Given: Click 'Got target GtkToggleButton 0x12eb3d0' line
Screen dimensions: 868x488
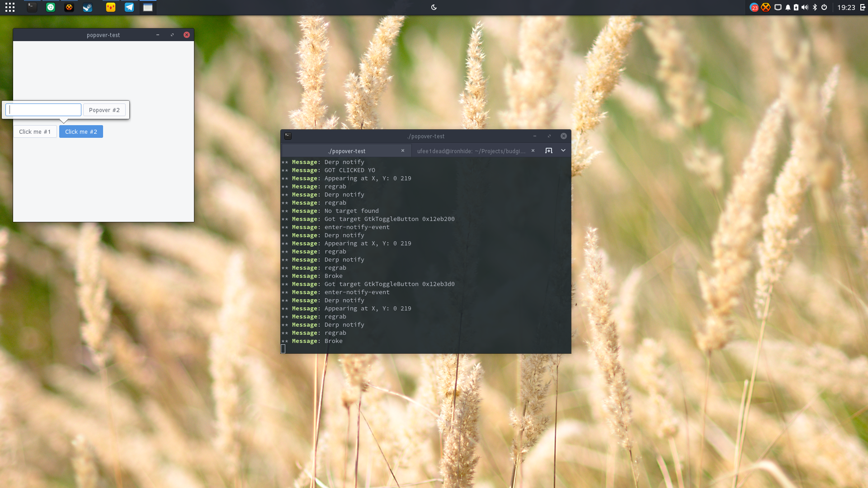Looking at the screenshot, I should pyautogui.click(x=368, y=284).
